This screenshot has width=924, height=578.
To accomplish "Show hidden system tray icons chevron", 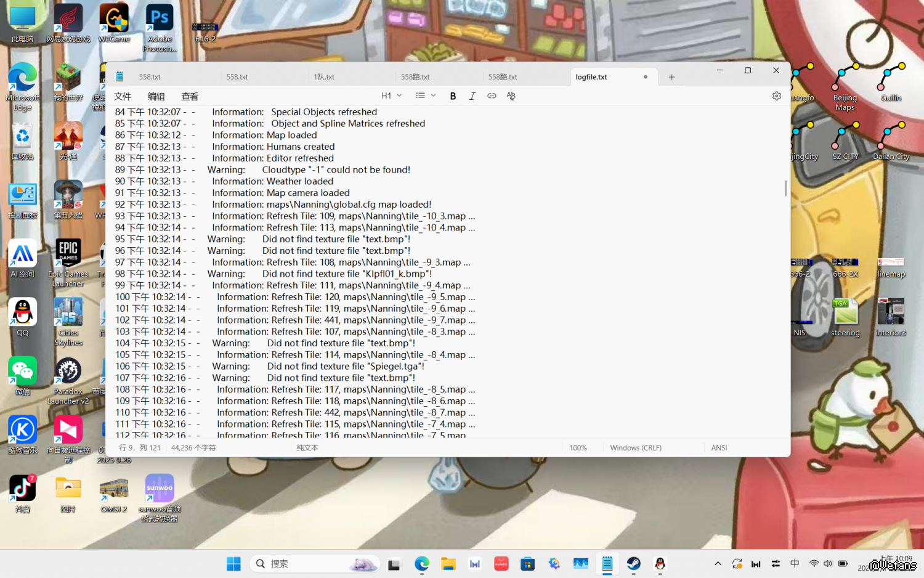I will [x=718, y=564].
